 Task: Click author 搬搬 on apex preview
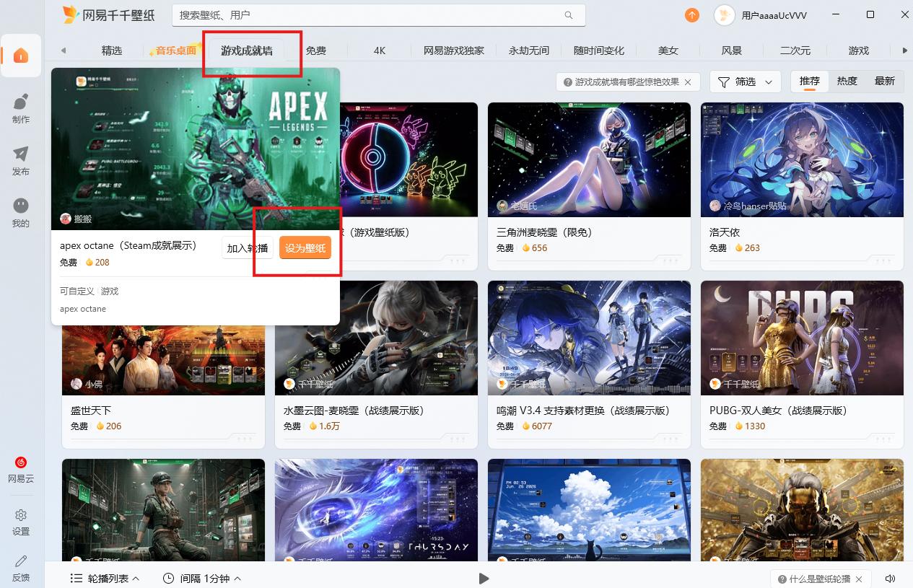pos(77,219)
